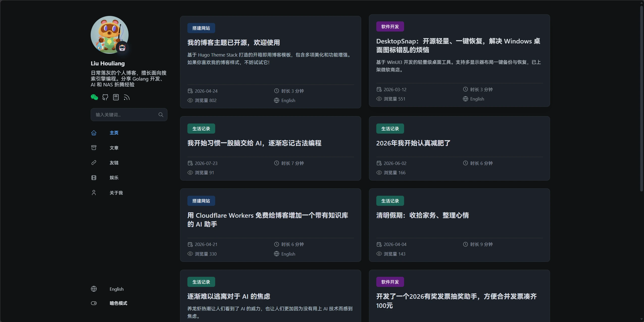Click the person icon next to 关于我
The image size is (644, 322).
pyautogui.click(x=94, y=193)
